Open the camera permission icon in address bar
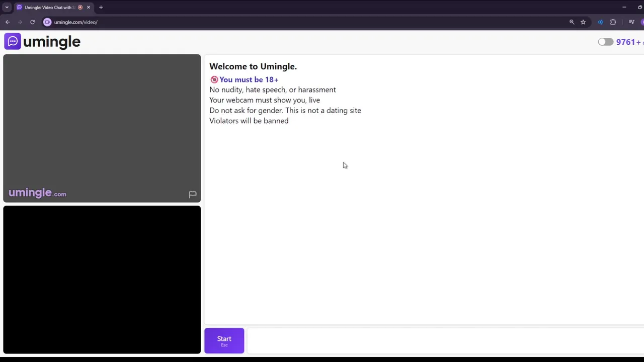 (47, 22)
